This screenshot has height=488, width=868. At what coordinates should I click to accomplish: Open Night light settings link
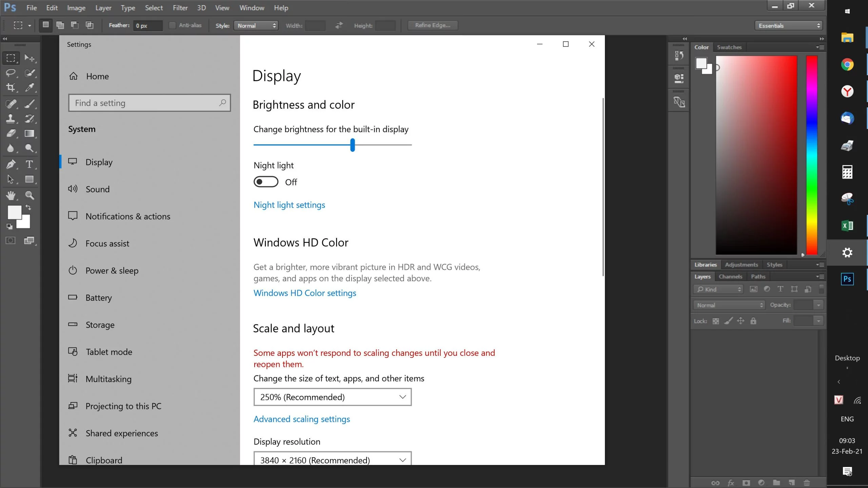289,205
